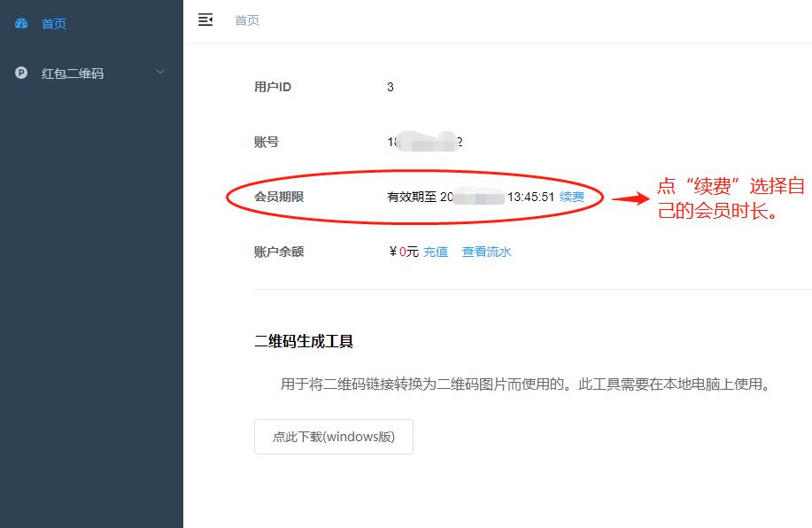Click the 首页 breadcrumb at the top
This screenshot has width=812, height=528.
tap(246, 20)
